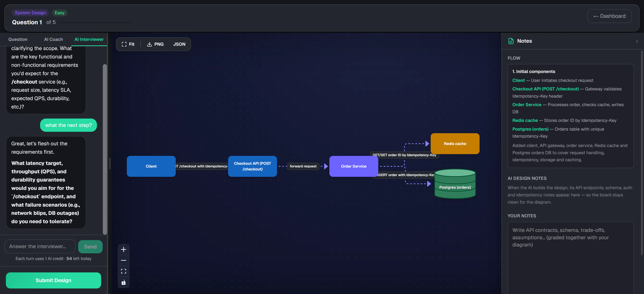Click the fit-view corners icon in zoom controls
The height and width of the screenshot is (294, 644).
click(x=123, y=271)
